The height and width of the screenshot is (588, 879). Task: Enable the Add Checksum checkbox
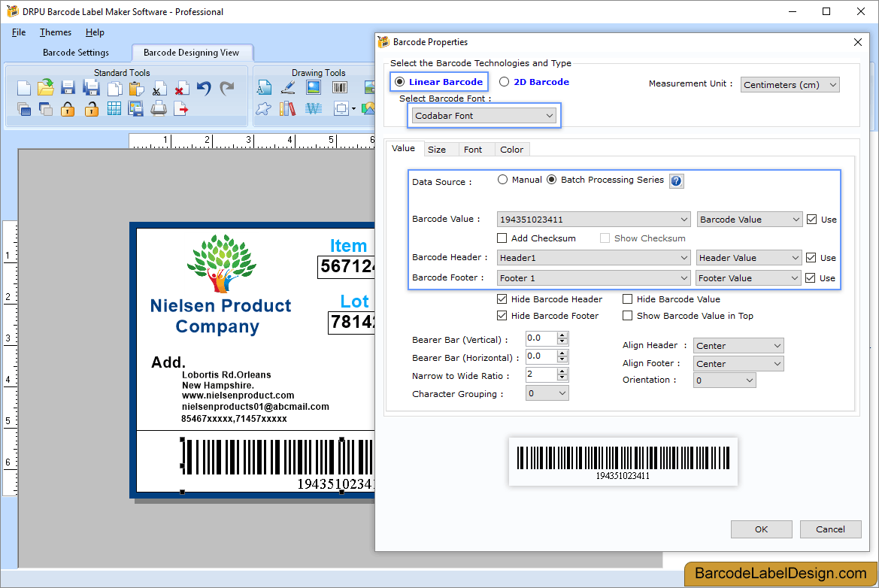[502, 238]
